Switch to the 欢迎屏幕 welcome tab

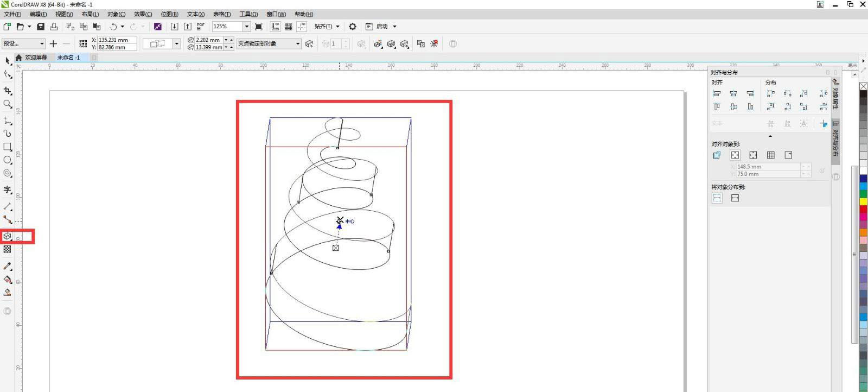[36, 58]
